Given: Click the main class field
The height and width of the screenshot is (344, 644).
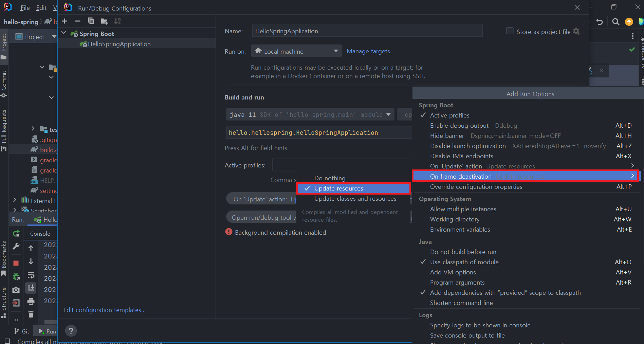Looking at the screenshot, I should click(x=319, y=133).
